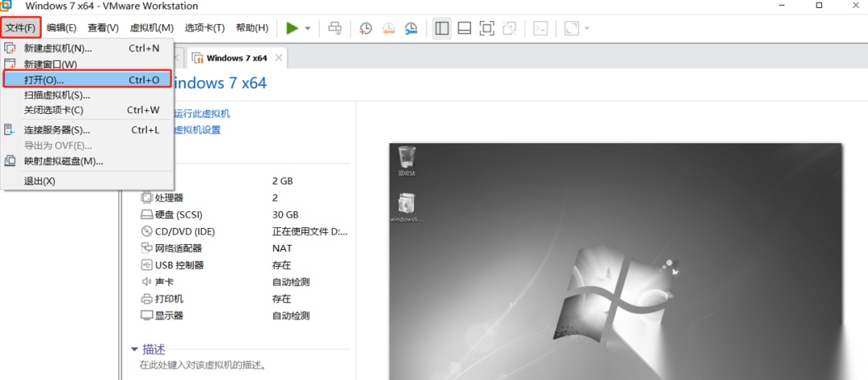
Task: Toggle the library sidebar view icon
Action: [x=442, y=28]
